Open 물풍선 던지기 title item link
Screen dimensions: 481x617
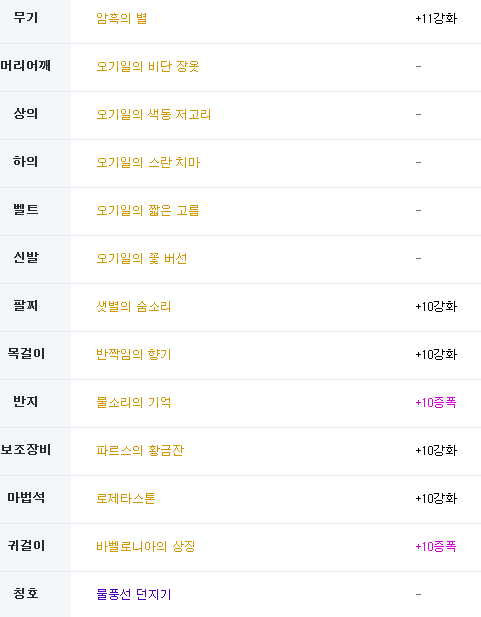[x=134, y=594]
